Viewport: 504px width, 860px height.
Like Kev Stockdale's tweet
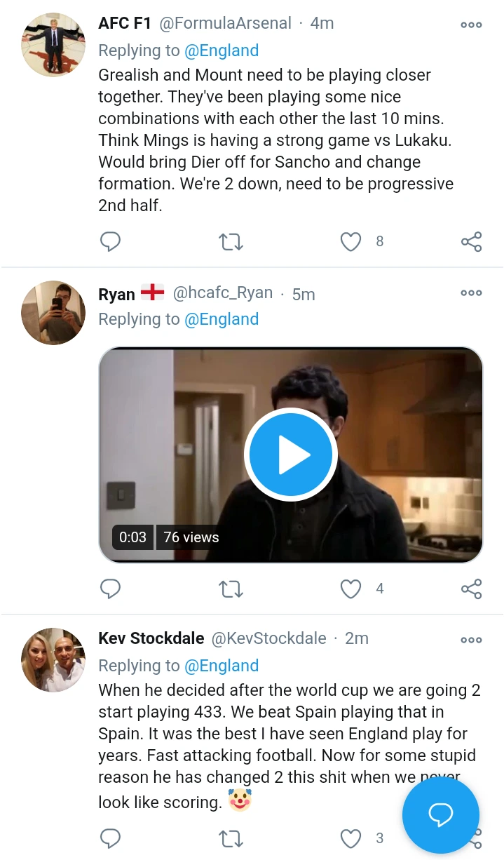click(350, 838)
